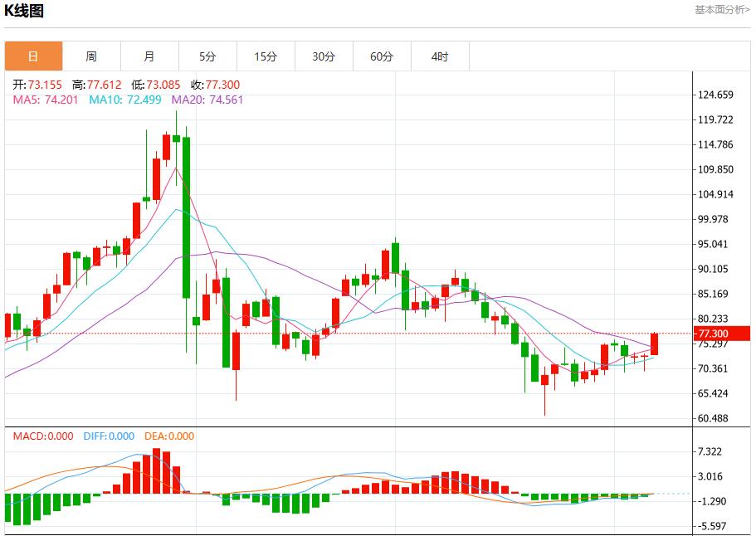Click the tallest green candlestick after the peak
The width and height of the screenshot is (756, 536).
186,216
